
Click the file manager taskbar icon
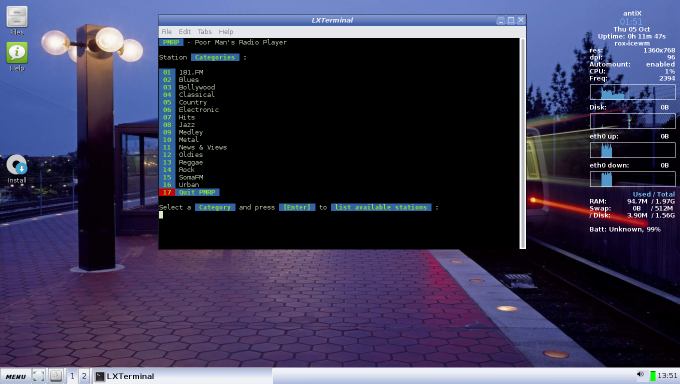click(x=56, y=376)
